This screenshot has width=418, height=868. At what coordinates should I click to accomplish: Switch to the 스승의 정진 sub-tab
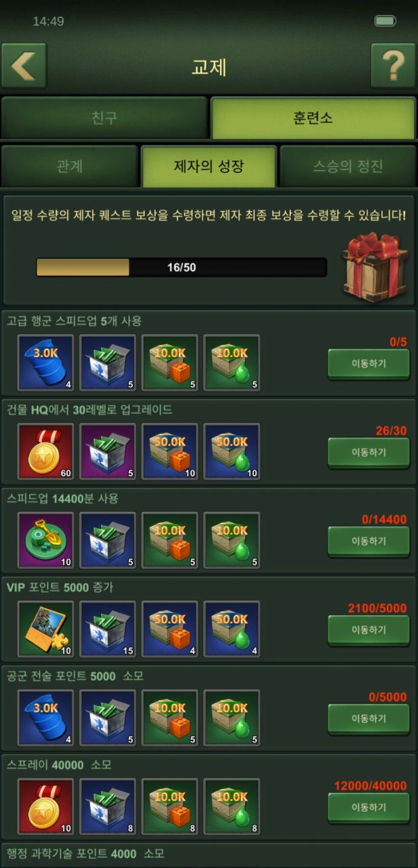348,166
